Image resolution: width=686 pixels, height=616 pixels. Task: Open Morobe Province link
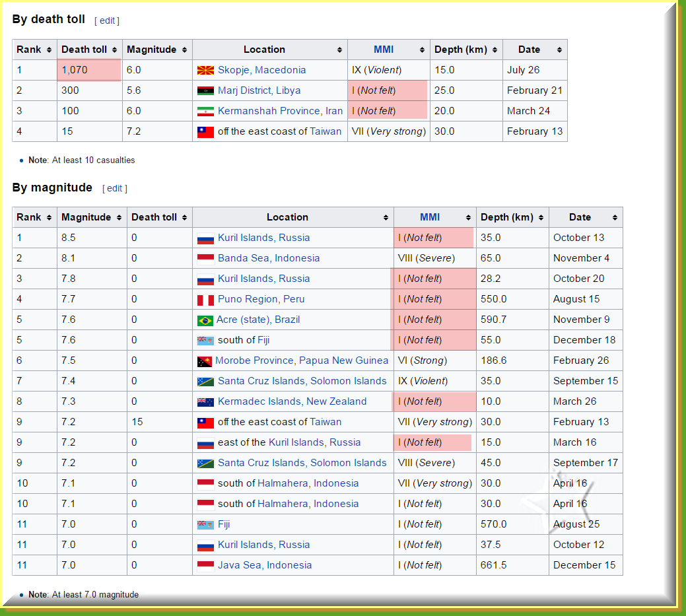coord(254,360)
